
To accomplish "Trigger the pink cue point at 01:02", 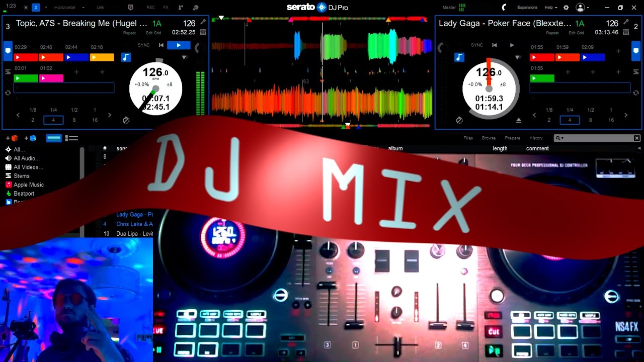I will pos(51,78).
